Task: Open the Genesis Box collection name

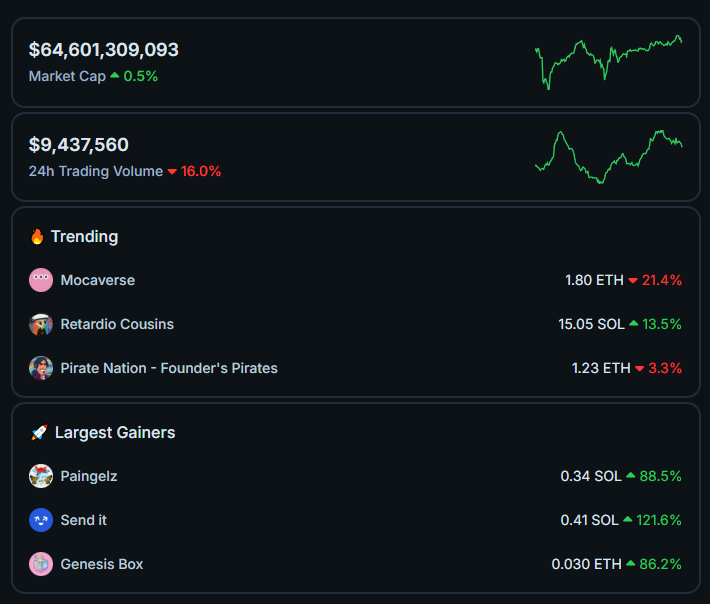Action: tap(102, 564)
